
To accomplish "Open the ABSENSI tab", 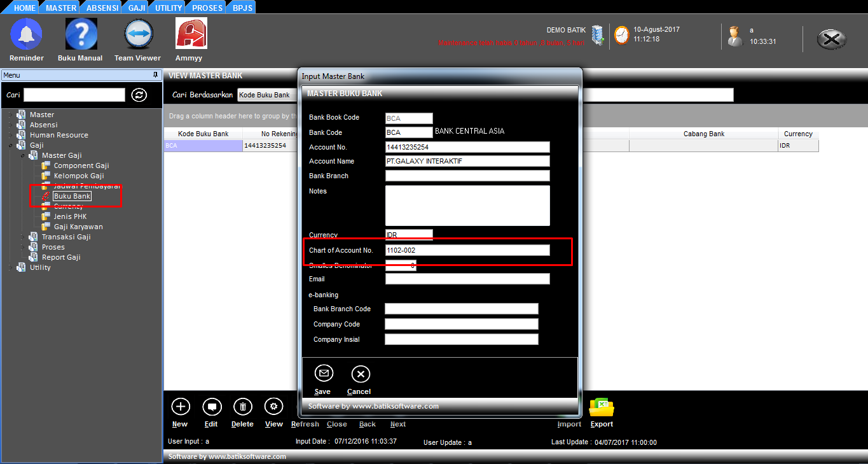I will coord(102,8).
